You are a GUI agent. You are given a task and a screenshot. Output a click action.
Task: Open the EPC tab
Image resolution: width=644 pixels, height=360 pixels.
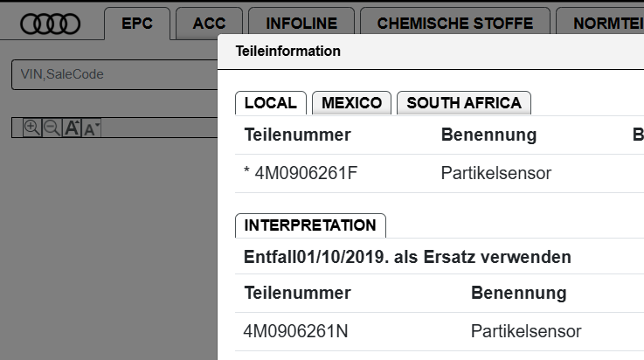coord(136,24)
